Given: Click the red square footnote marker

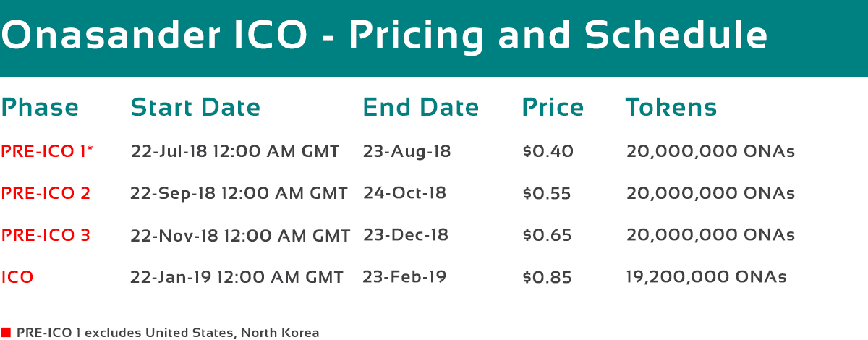Looking at the screenshot, I should coord(5,333).
